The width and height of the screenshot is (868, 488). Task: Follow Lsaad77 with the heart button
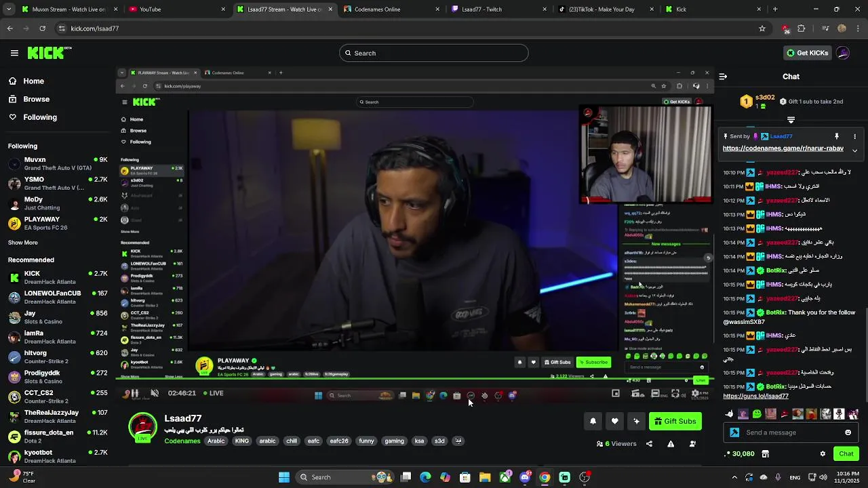614,422
